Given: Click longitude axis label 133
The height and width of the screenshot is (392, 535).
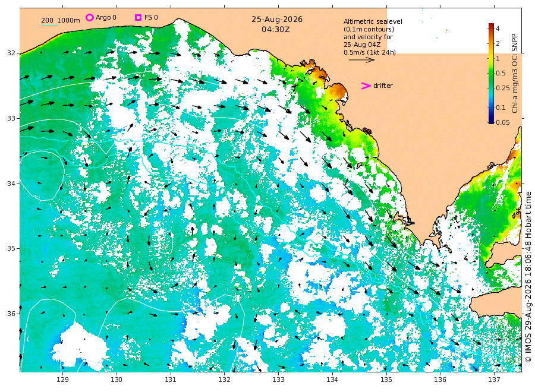Looking at the screenshot, I should point(278,380).
